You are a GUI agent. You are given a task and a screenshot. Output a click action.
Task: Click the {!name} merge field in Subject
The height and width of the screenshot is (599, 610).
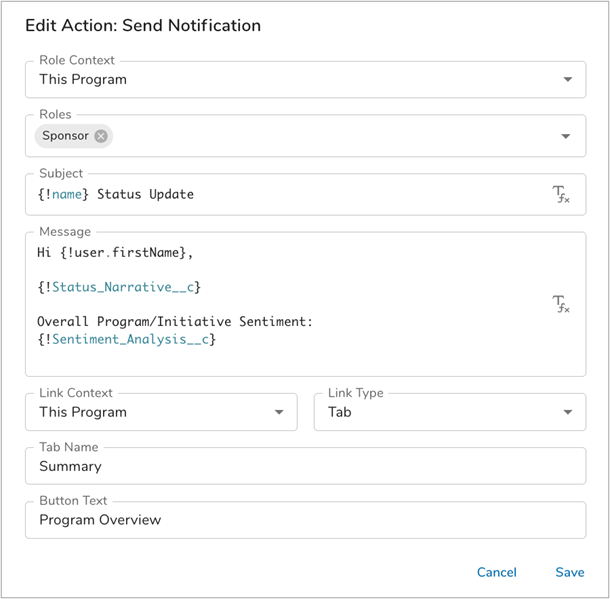click(62, 194)
